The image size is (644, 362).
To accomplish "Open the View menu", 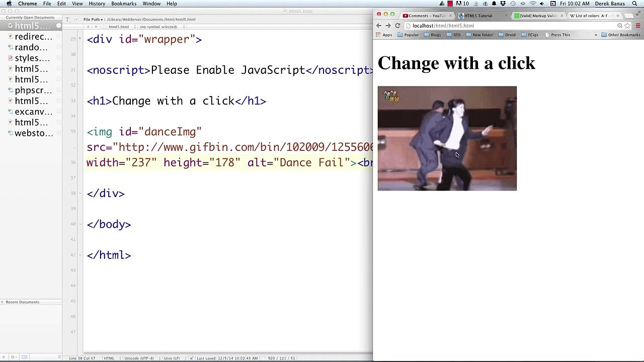I will point(77,4).
